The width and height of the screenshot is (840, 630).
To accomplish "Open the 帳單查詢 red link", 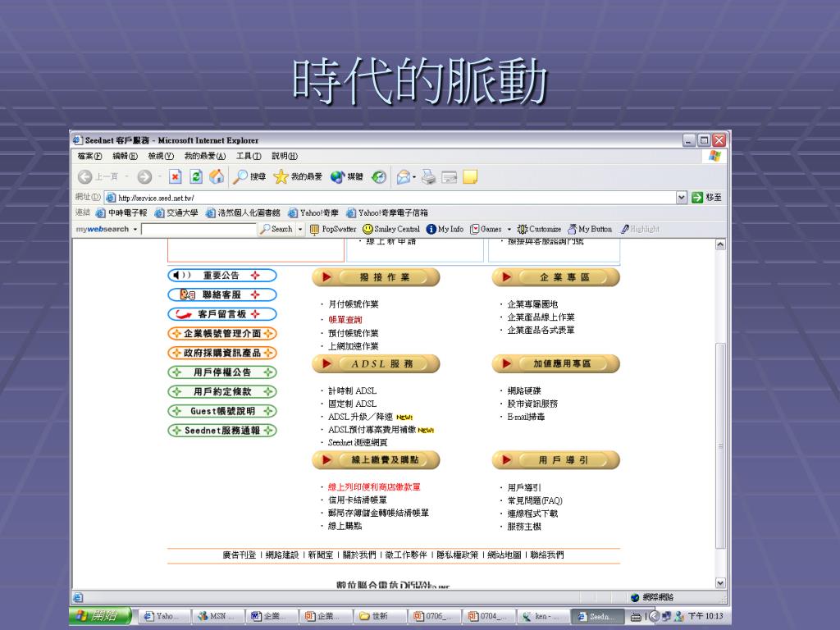I will pyautogui.click(x=345, y=319).
